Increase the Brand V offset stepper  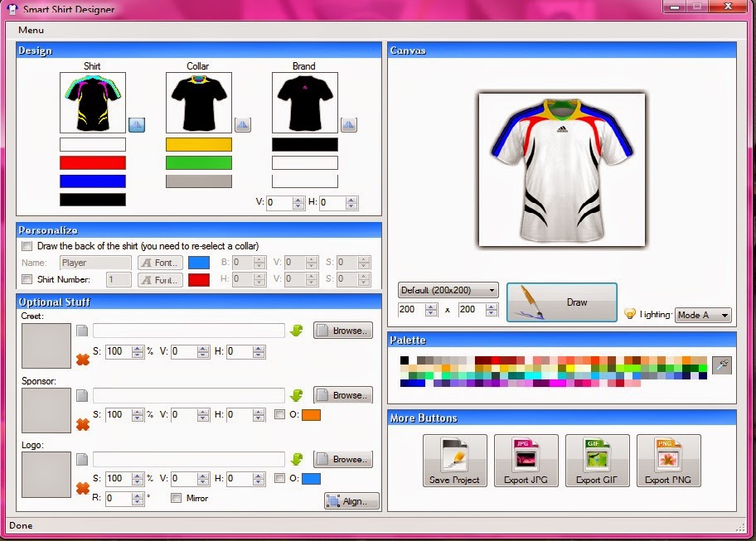(x=298, y=200)
